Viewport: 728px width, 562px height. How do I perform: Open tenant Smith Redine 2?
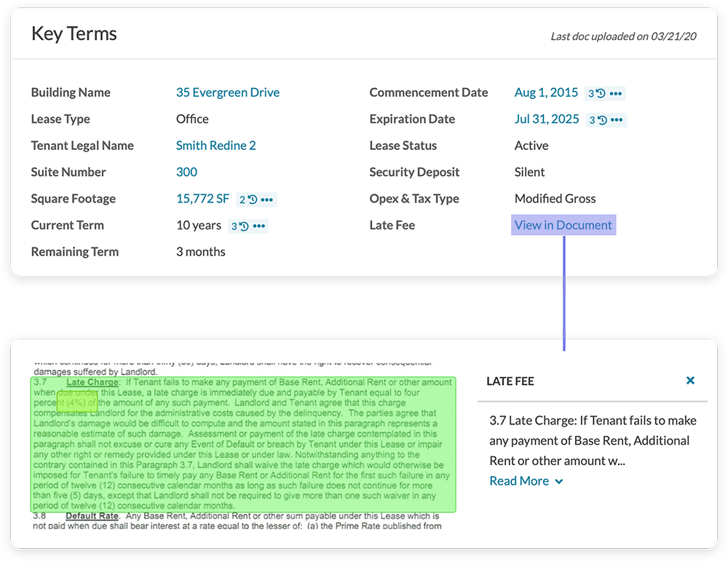pyautogui.click(x=215, y=146)
